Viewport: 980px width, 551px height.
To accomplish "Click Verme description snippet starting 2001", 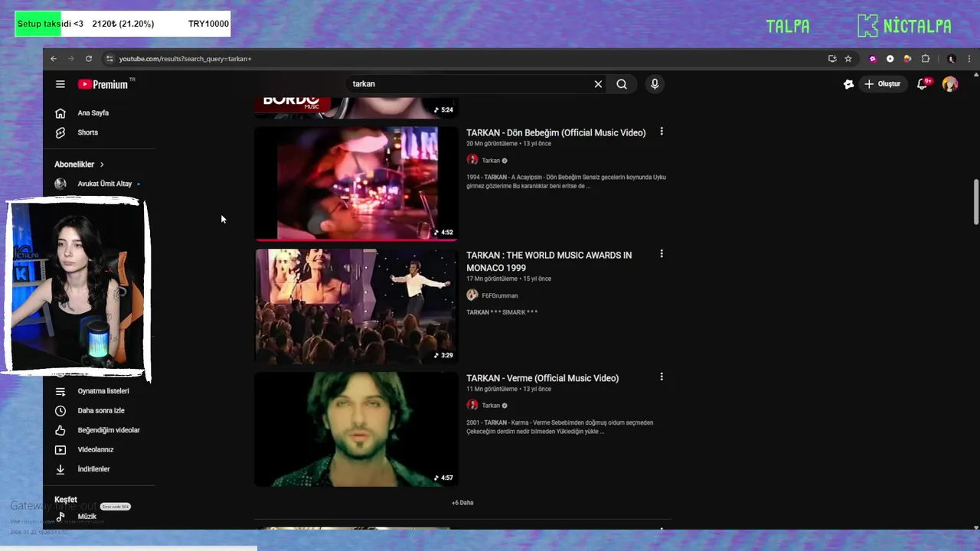I will click(x=560, y=427).
